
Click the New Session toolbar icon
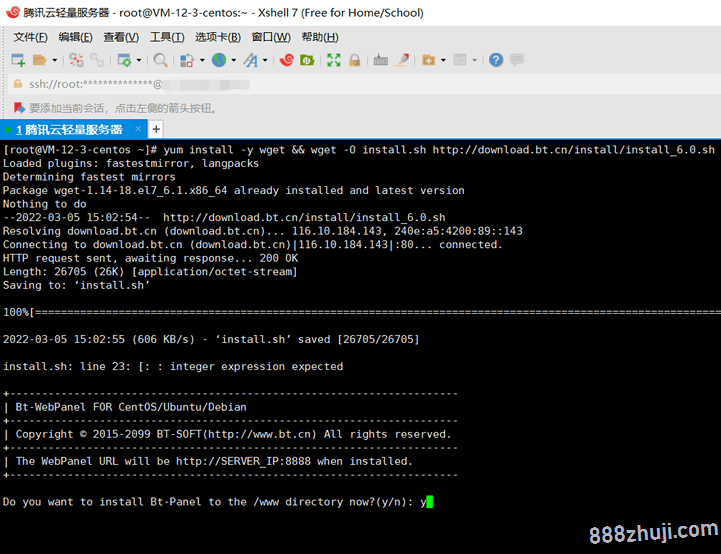[x=18, y=60]
